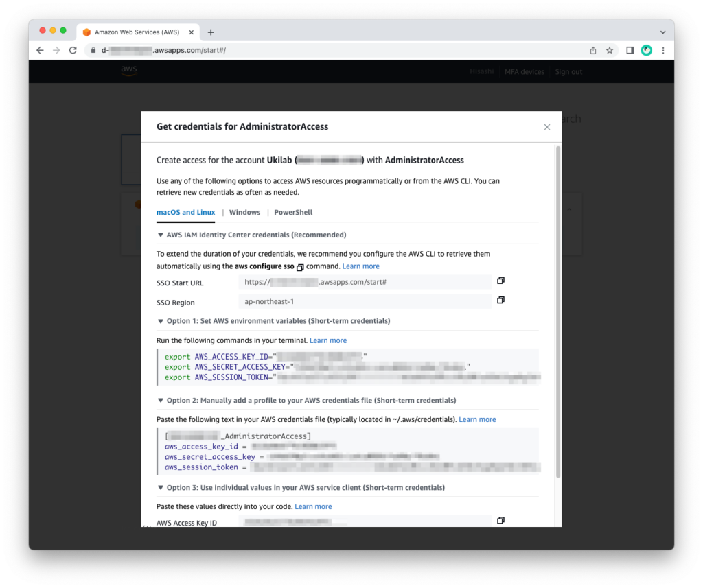Click the dialog vertical scrollbar

pos(558,311)
